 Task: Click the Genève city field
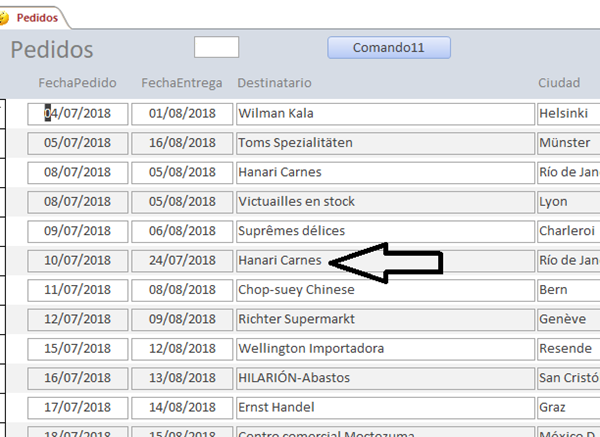coord(569,320)
